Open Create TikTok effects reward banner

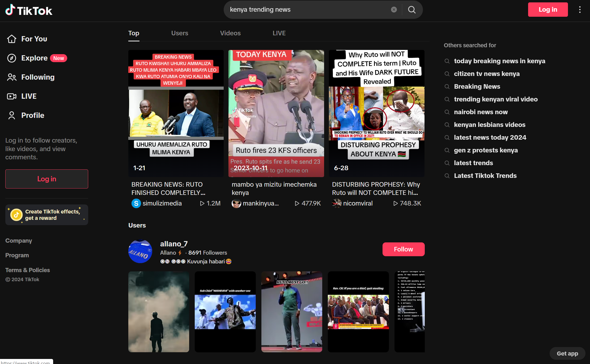pyautogui.click(x=47, y=215)
